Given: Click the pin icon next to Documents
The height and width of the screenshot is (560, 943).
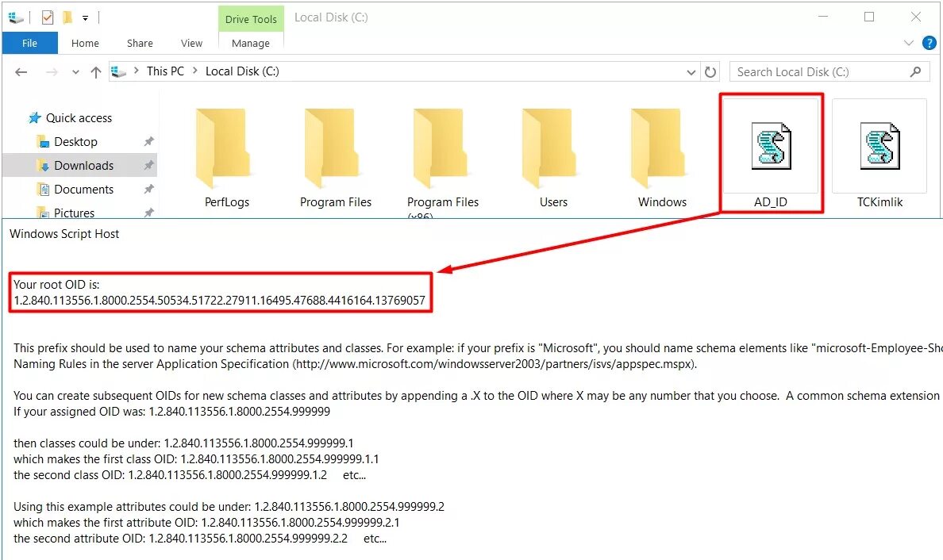Looking at the screenshot, I should pyautogui.click(x=148, y=190).
